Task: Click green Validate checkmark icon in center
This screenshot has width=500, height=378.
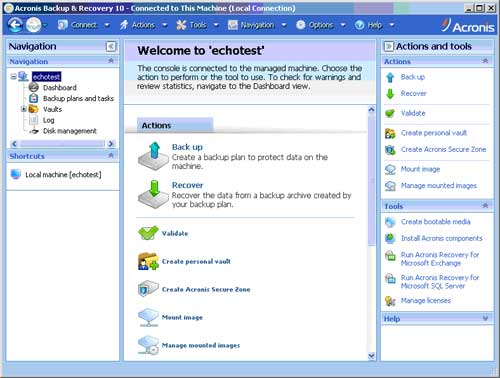Action: tap(148, 233)
